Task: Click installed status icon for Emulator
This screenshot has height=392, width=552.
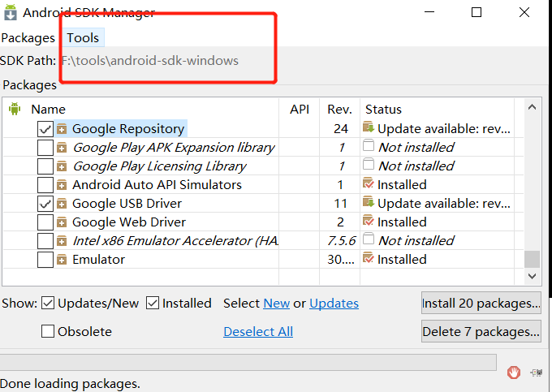Action: (x=369, y=257)
